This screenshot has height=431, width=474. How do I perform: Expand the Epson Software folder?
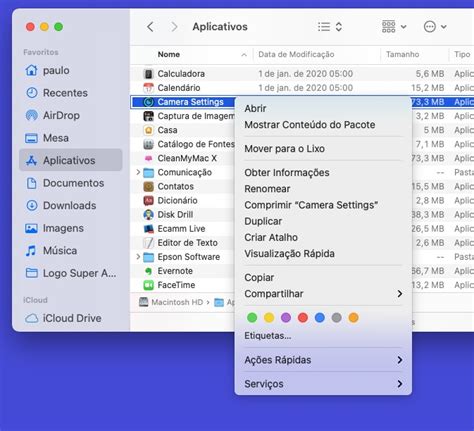click(138, 257)
